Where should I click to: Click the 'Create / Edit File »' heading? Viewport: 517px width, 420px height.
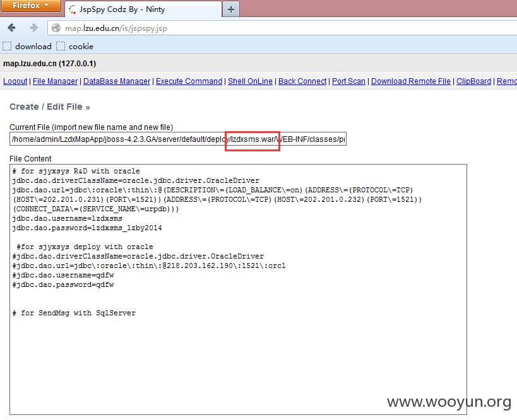point(49,107)
